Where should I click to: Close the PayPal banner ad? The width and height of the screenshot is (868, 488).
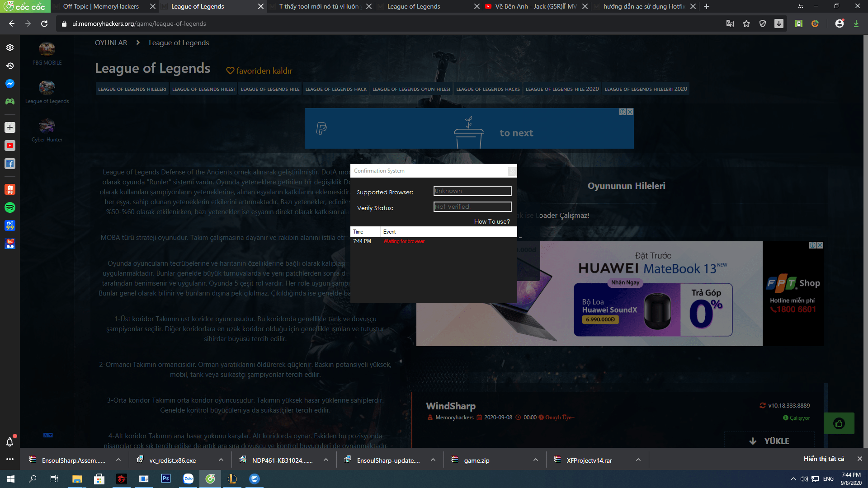coord(630,112)
